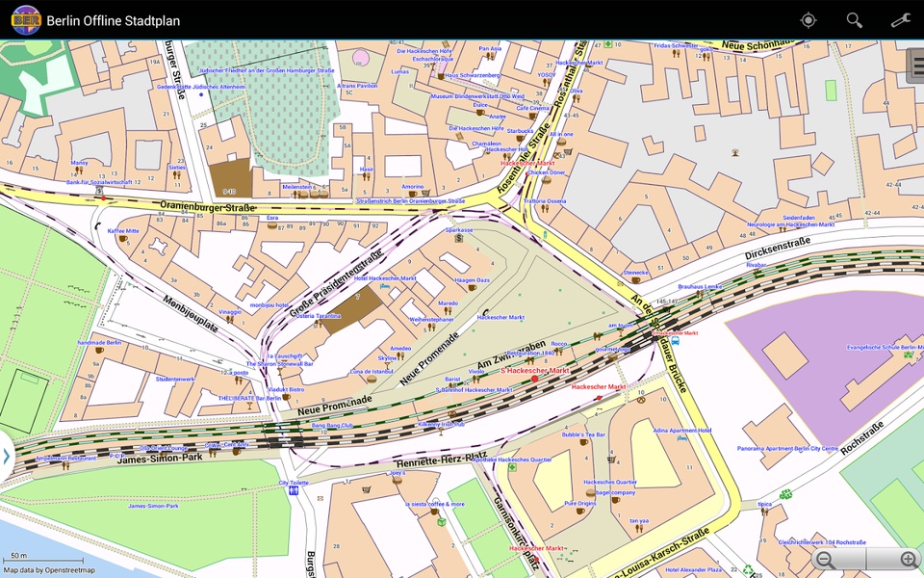Select the Kilkenny Irish Pub label
924x578 pixels.
(441, 424)
